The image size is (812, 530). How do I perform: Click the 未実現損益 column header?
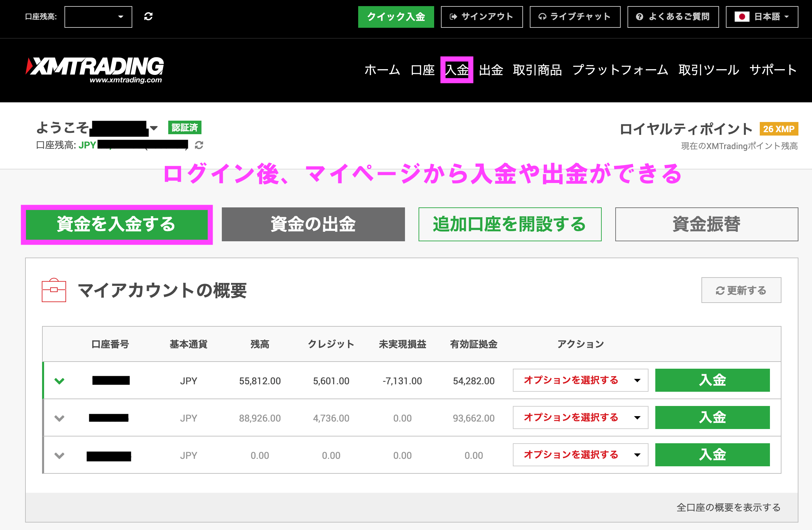click(403, 344)
